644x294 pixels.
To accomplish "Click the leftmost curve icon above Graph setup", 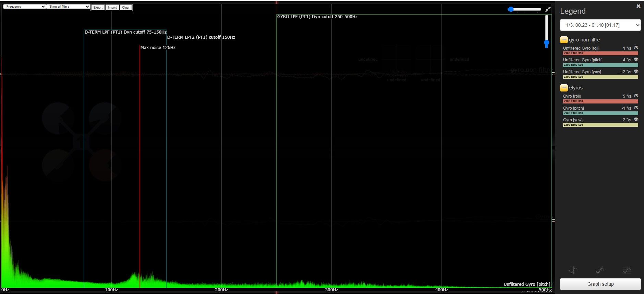I will pyautogui.click(x=573, y=270).
